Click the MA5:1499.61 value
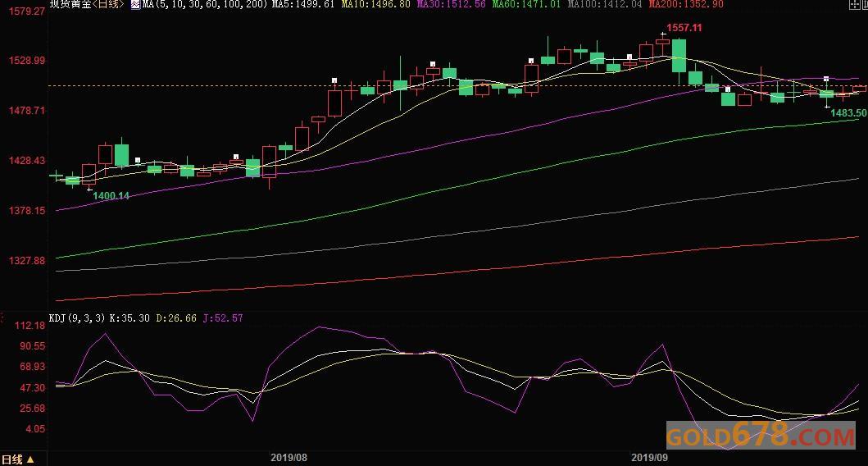Screen dimensions: 868x466 point(303,4)
